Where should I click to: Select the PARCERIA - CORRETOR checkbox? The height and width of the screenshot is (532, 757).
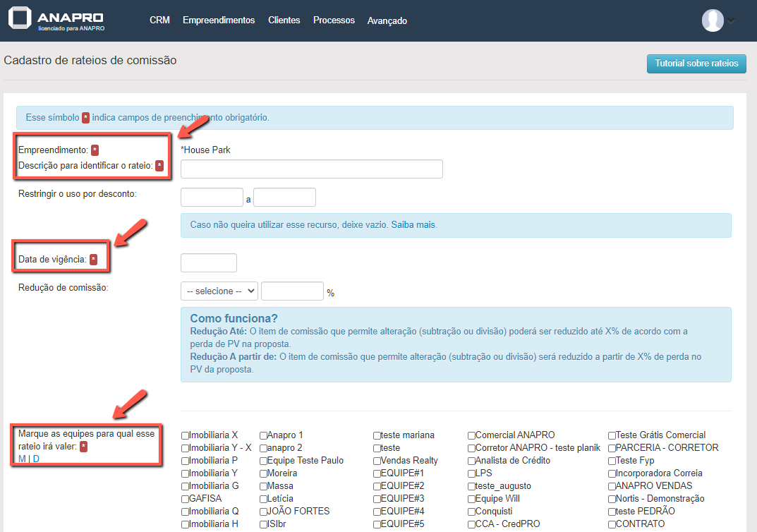click(612, 448)
